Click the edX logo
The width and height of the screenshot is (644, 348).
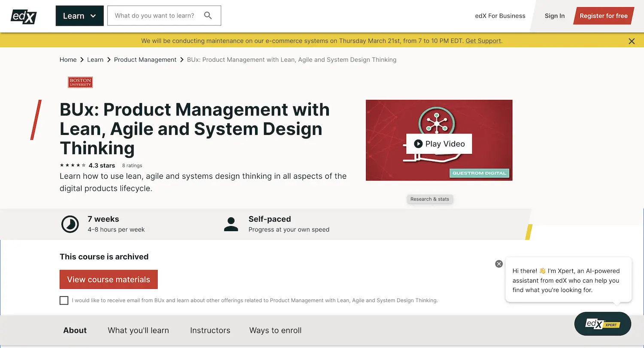(x=24, y=16)
